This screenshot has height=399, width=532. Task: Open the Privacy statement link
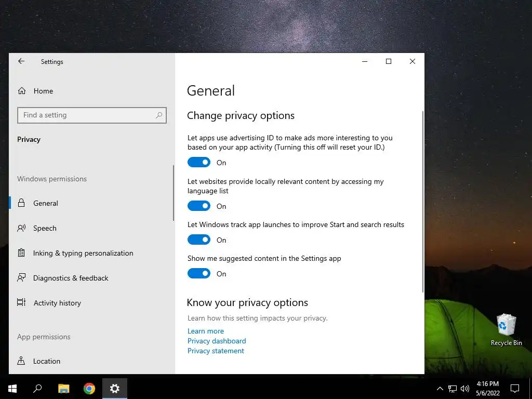click(x=216, y=351)
